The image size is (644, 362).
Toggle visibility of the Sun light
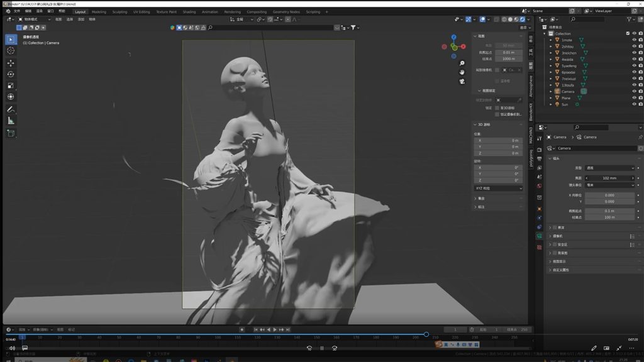[634, 104]
